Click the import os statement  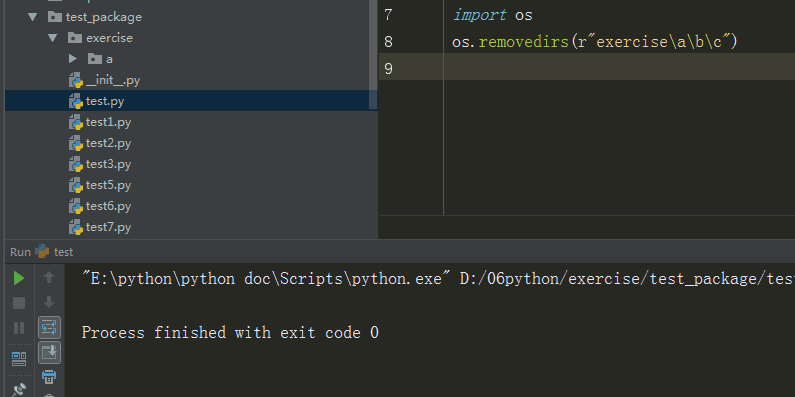coord(493,15)
